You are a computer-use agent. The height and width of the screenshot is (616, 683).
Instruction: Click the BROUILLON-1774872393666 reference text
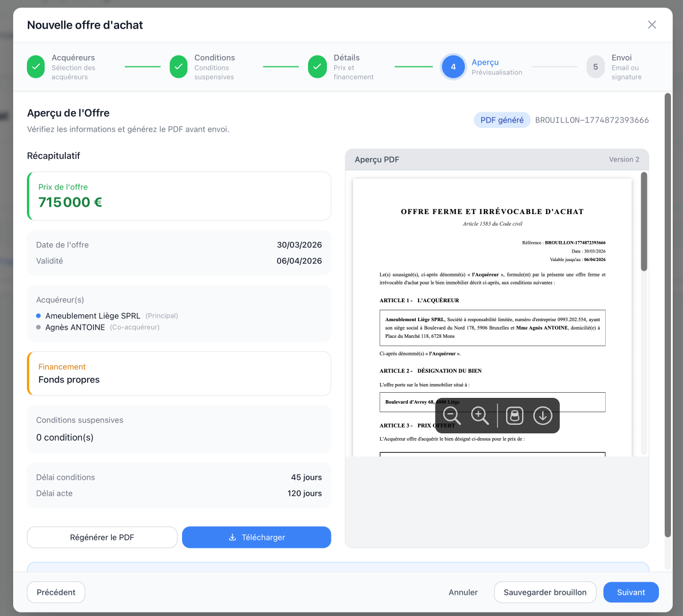592,120
